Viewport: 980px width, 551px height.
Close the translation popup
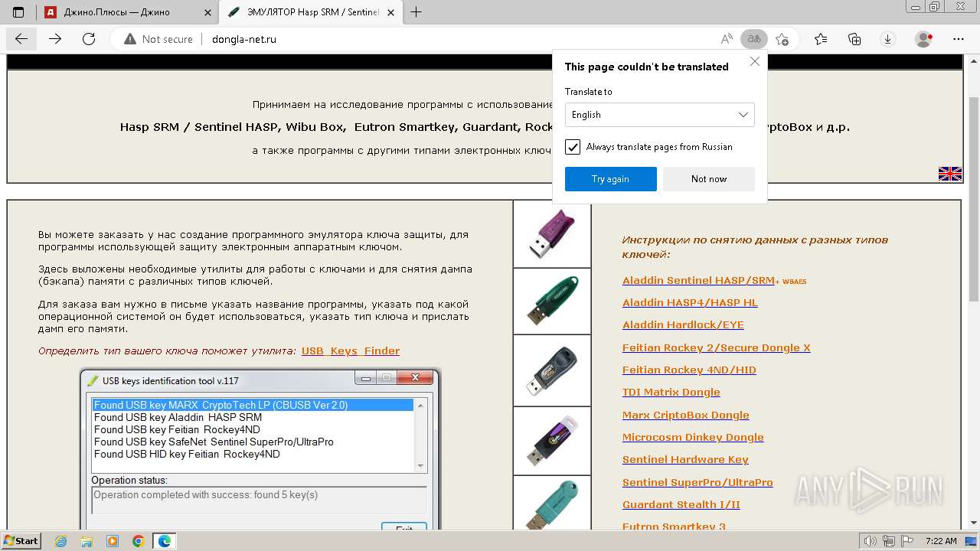(x=755, y=61)
